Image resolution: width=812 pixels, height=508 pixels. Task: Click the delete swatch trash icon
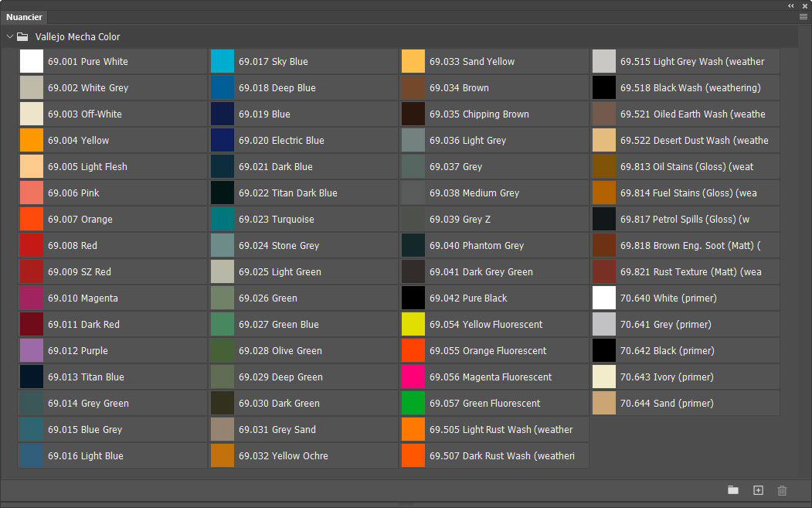[x=782, y=490]
